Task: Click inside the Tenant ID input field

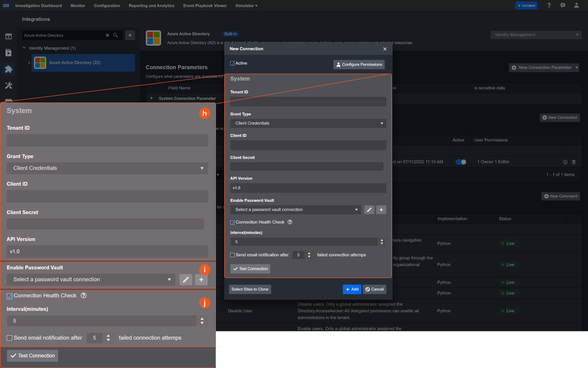Action: pos(308,102)
